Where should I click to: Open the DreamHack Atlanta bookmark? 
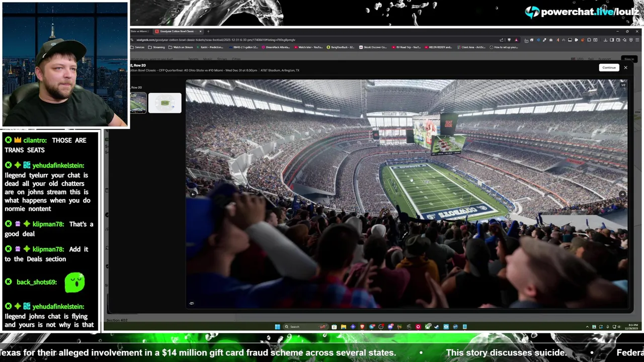(276, 47)
